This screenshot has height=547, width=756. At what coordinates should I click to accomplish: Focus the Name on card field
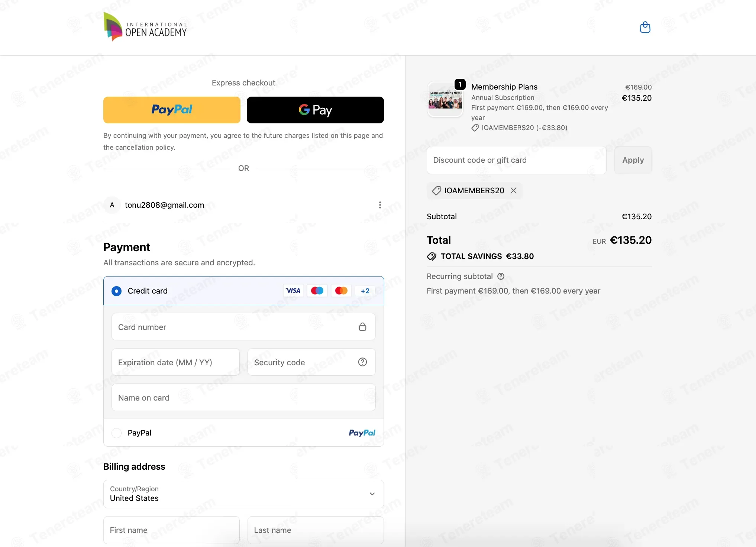pos(243,397)
